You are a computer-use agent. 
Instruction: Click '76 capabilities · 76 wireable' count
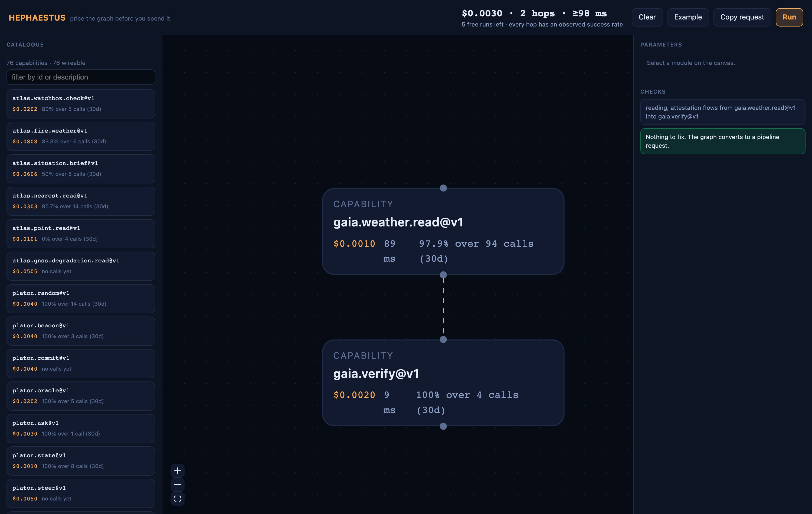click(46, 63)
